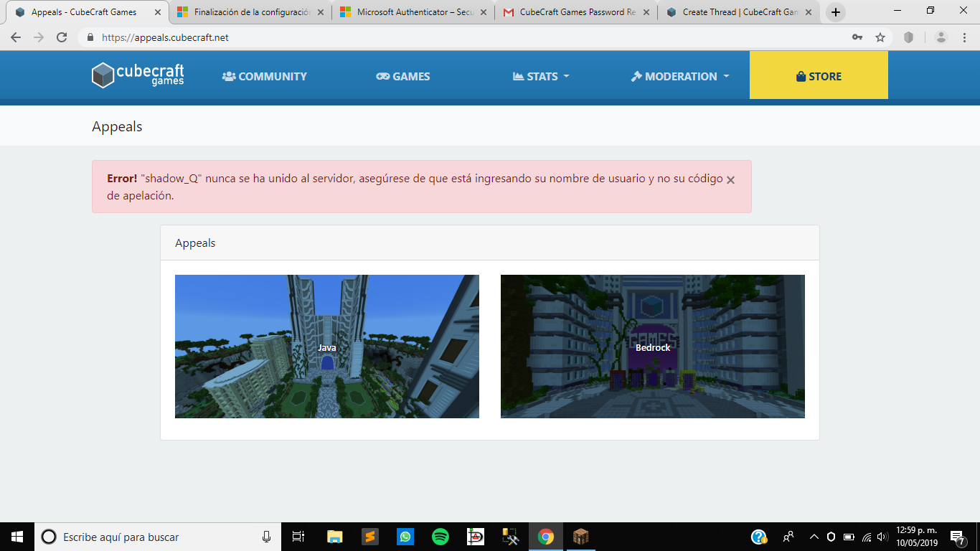Open Sublime Text from the taskbar
The image size is (980, 551).
[369, 537]
